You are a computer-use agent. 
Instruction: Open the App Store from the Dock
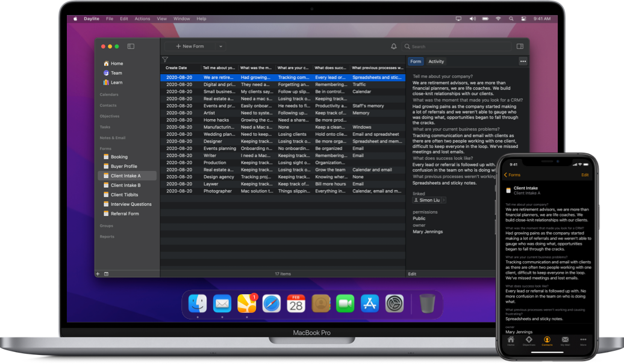[x=370, y=304]
